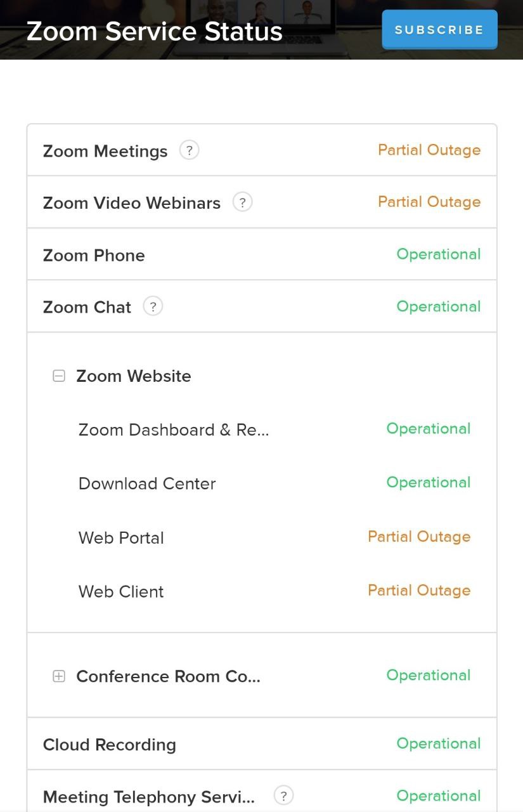Click the Zoom Service Status title
The width and height of the screenshot is (523, 812).
(155, 31)
